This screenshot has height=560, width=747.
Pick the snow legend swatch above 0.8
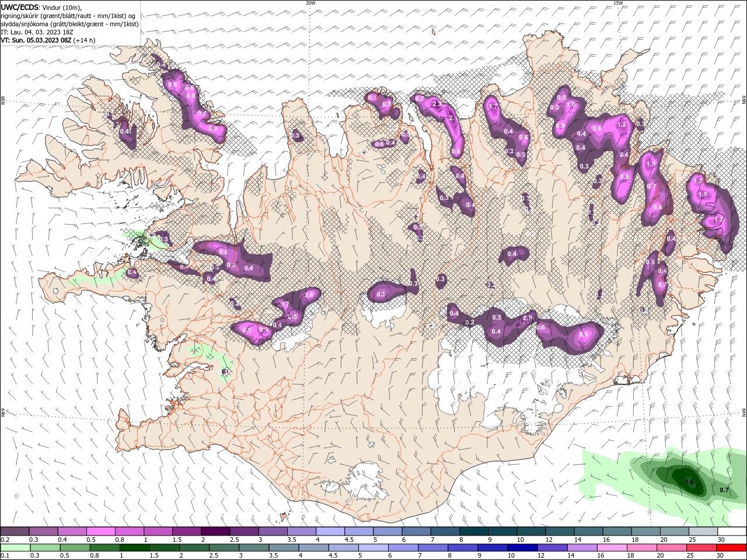(x=129, y=531)
